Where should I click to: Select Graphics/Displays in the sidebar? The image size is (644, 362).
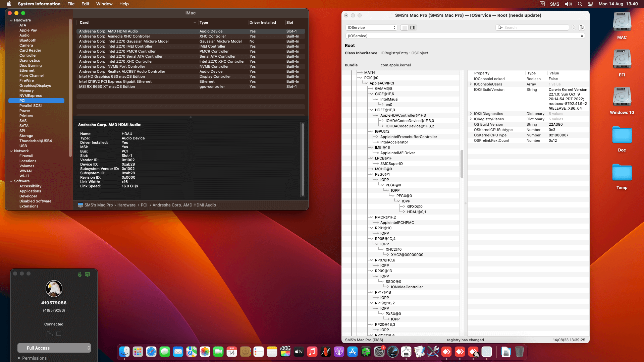(35, 85)
